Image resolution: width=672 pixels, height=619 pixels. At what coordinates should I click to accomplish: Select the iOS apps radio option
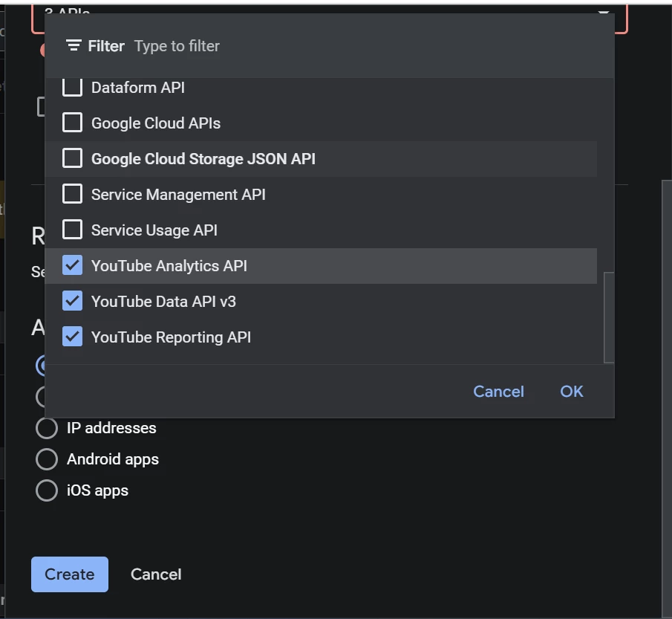(x=47, y=490)
